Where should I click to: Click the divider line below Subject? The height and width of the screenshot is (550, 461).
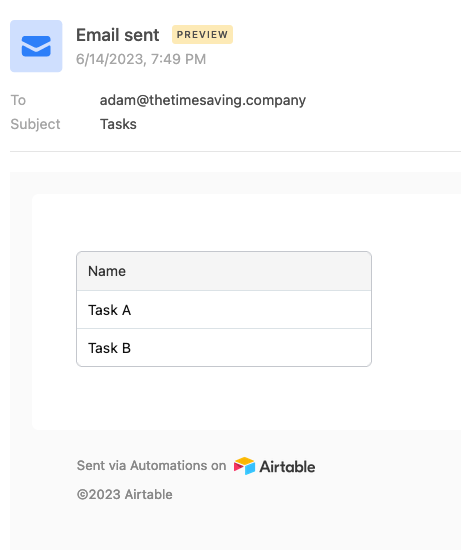[x=235, y=152]
